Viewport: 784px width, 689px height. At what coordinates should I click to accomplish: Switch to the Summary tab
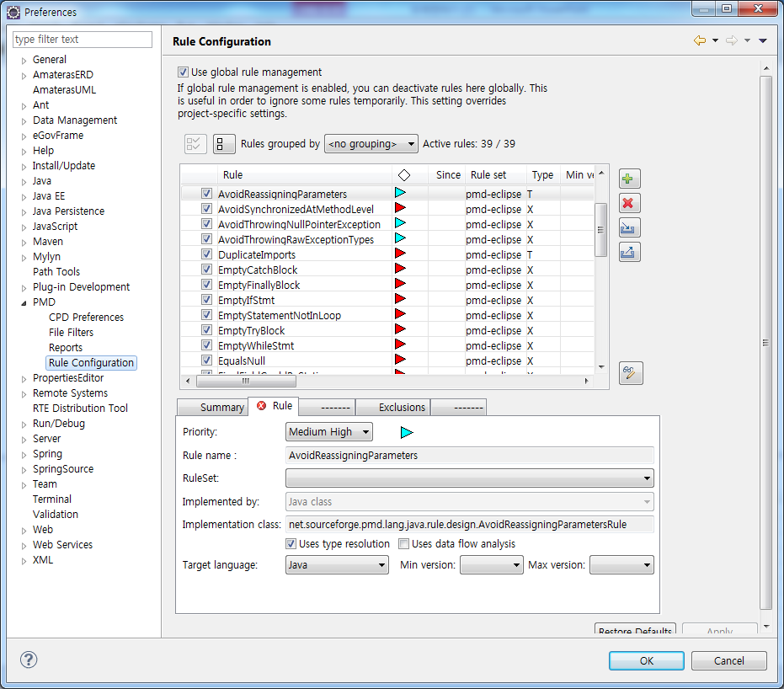point(221,408)
